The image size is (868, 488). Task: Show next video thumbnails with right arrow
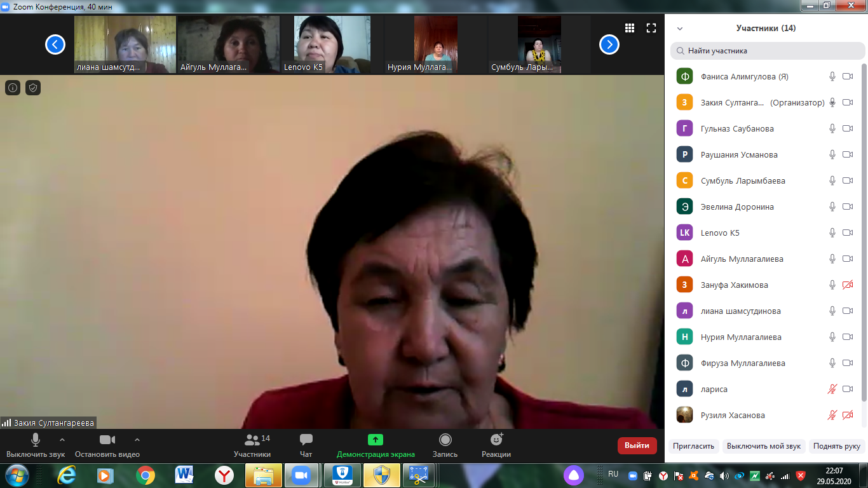tap(609, 44)
